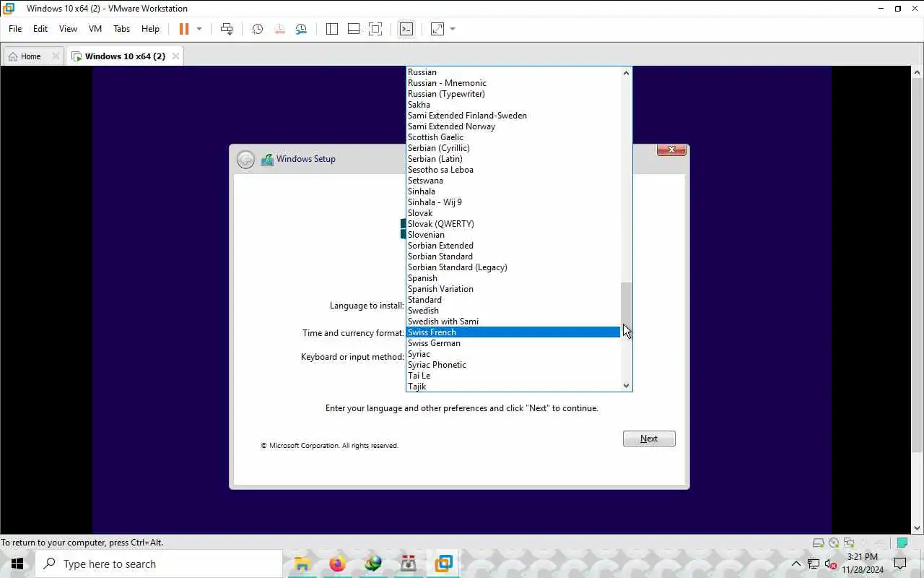Open the snapshot manager
Viewport: 924px width, 578px height.
pos(301,29)
